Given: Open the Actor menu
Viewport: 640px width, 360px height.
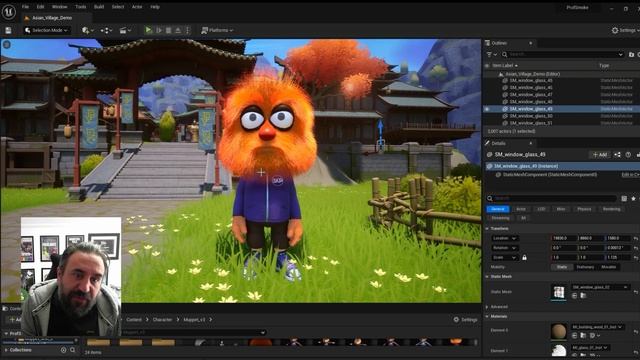Looking at the screenshot, I should point(137,7).
